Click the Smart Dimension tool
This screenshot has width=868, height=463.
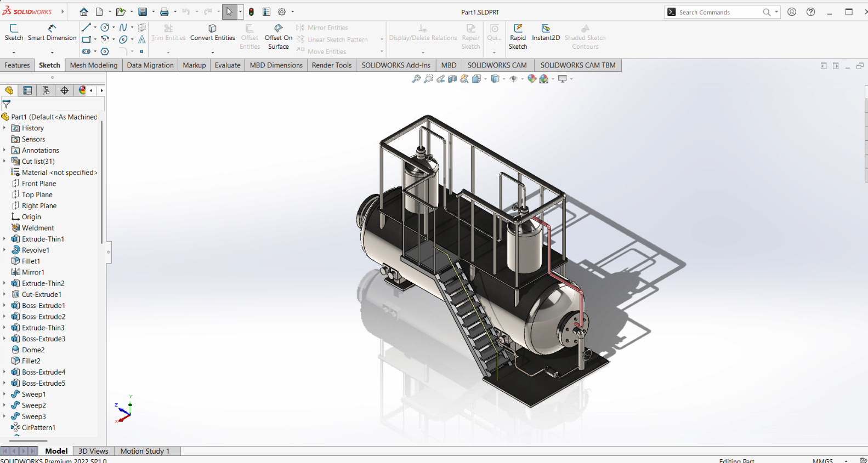(x=52, y=33)
